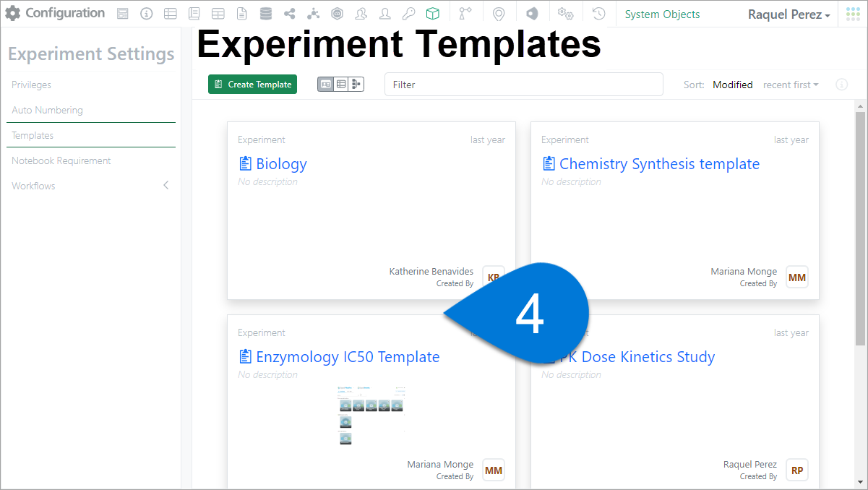Open Raquel Perez user menu
The image size is (868, 490).
click(x=788, y=14)
